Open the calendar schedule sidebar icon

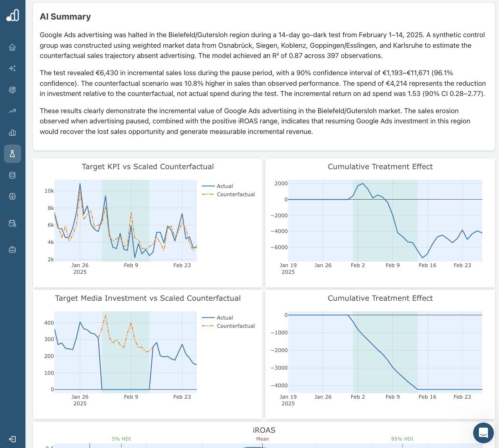(x=13, y=224)
